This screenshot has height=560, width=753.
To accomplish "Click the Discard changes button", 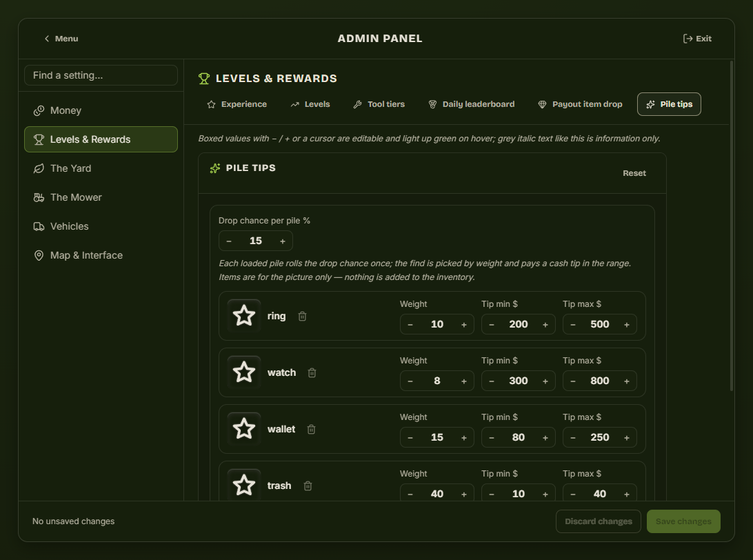I will [x=599, y=521].
